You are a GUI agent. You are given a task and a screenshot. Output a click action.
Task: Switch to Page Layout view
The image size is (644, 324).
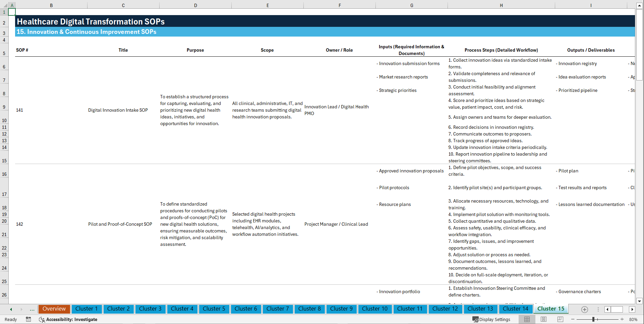(x=543, y=319)
